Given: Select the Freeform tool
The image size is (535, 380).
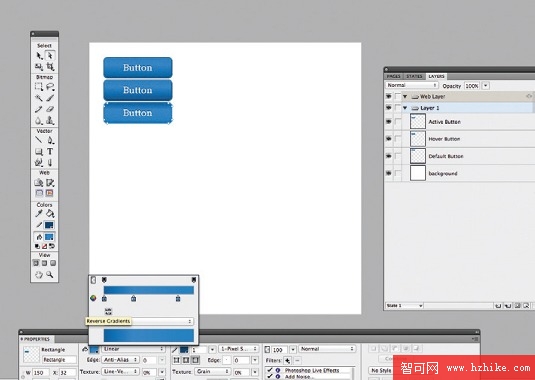Looking at the screenshot, I should click(x=39, y=162).
